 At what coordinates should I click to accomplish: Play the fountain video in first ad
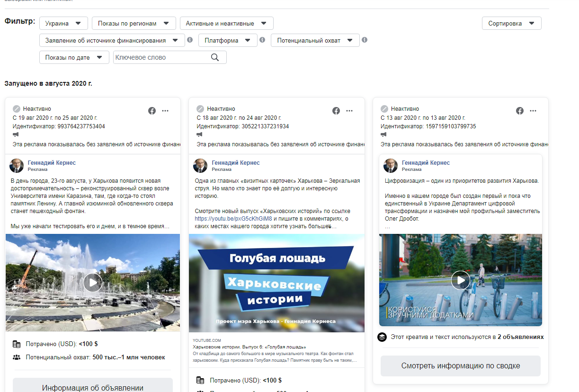coord(93,283)
